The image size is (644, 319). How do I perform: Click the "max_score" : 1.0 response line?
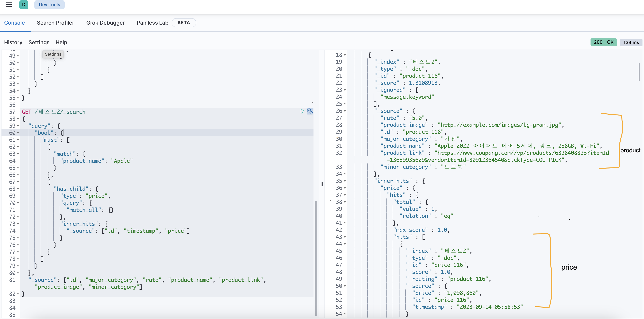[x=422, y=230]
